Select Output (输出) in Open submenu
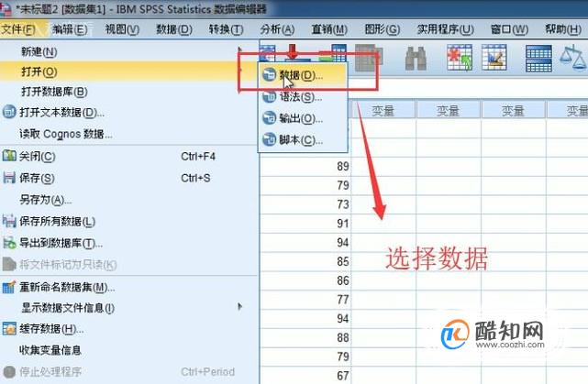Image resolution: width=588 pixels, height=384 pixels. (303, 118)
